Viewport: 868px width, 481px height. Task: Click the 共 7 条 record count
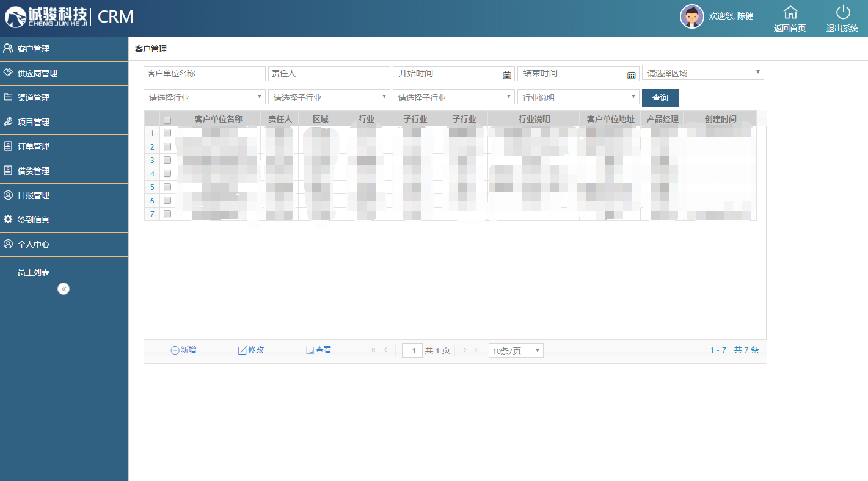(x=746, y=350)
